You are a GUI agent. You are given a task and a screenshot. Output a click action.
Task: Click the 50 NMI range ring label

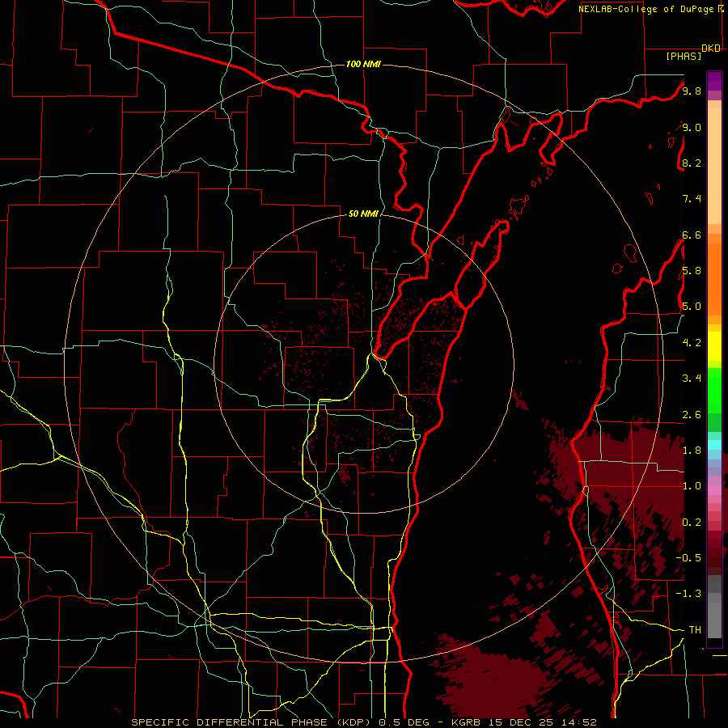363,214
